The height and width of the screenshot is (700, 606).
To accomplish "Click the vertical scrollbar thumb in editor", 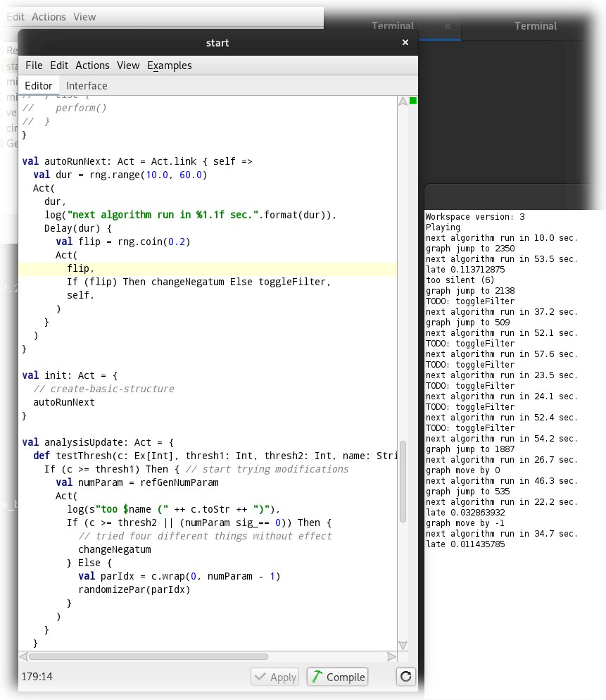I will tap(403, 481).
